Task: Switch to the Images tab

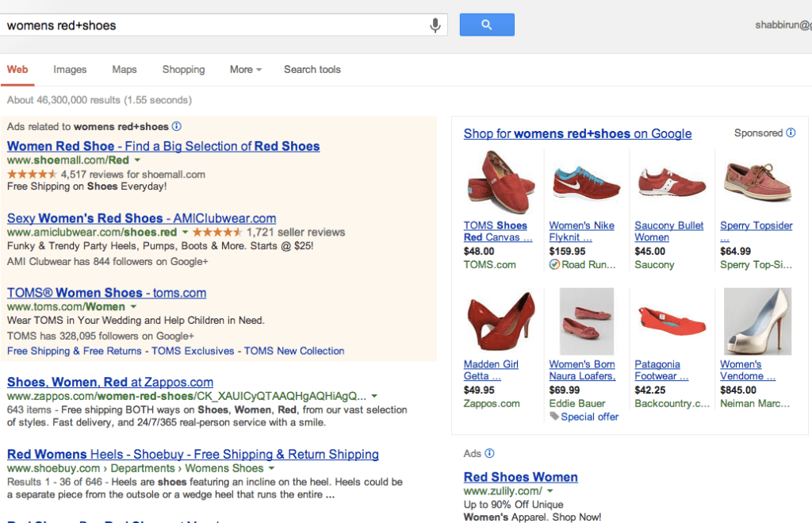Action: pyautogui.click(x=70, y=70)
